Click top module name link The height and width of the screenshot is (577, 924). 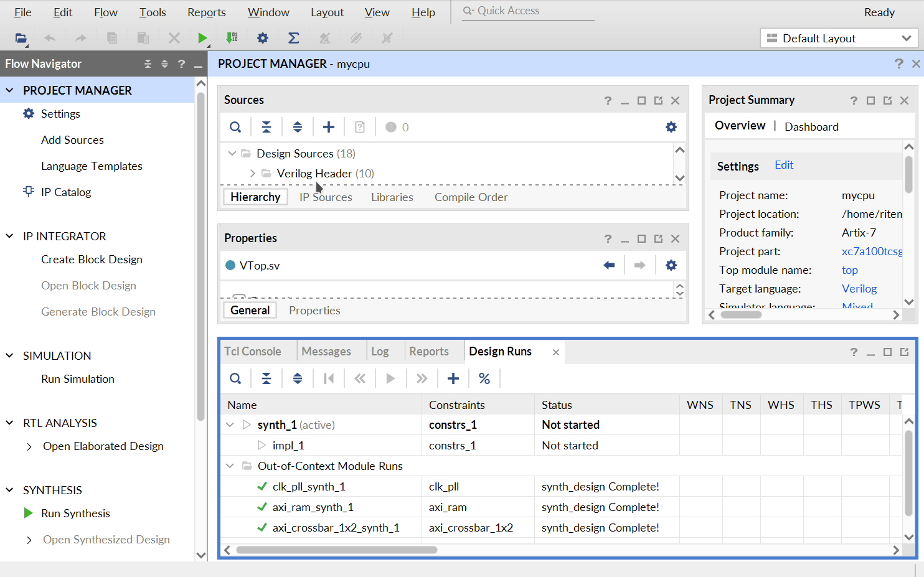click(x=849, y=270)
